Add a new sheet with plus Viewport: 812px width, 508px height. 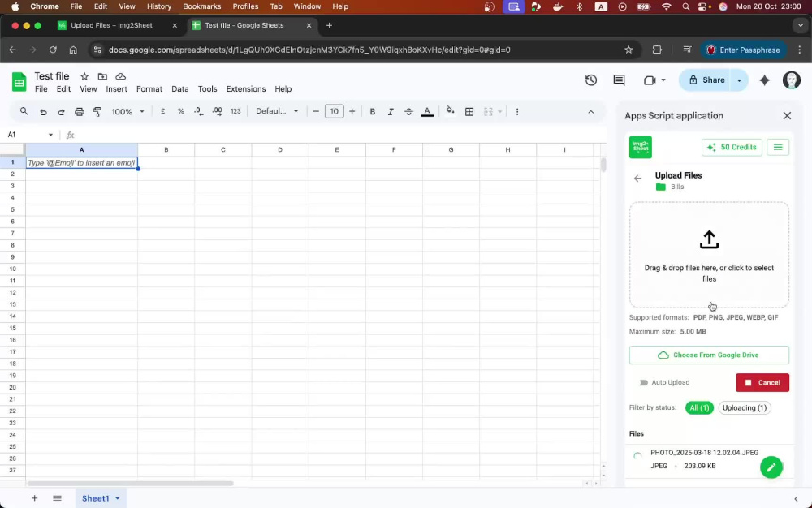[x=34, y=498]
